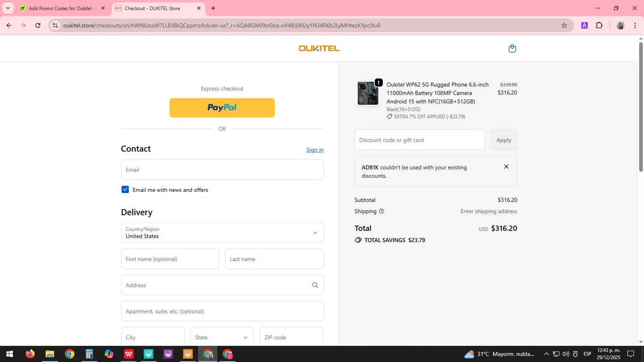
Task: Click the ZIP code field
Action: click(291, 338)
